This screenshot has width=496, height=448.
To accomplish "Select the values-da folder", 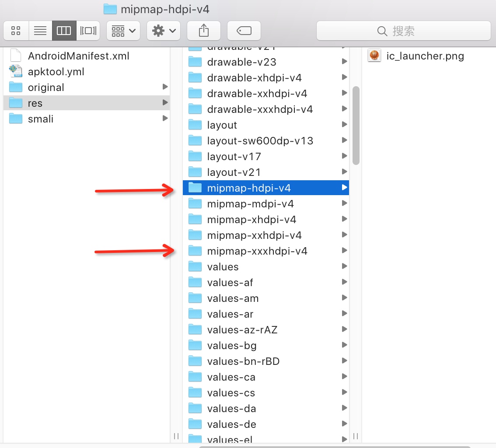I will pos(266,409).
